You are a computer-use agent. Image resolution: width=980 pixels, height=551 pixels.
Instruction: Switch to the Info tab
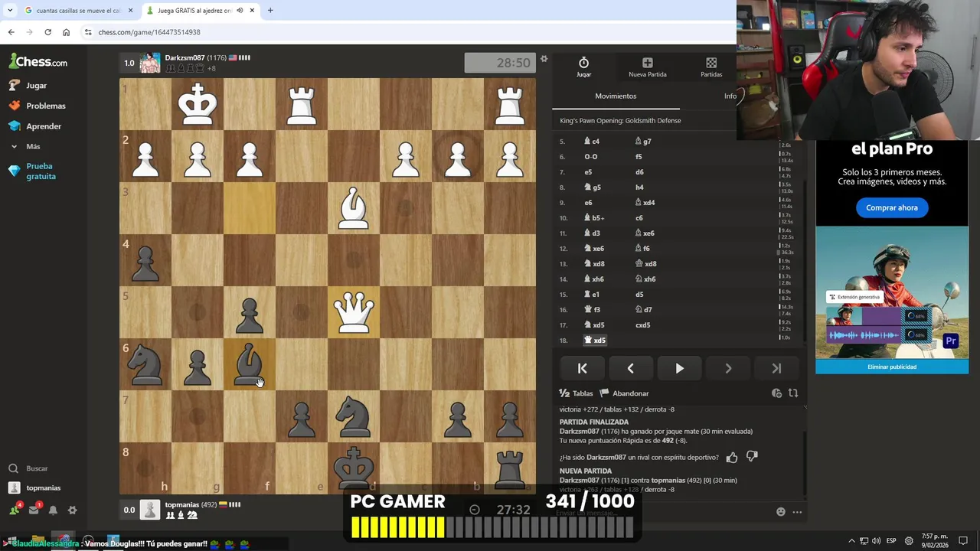click(x=730, y=96)
